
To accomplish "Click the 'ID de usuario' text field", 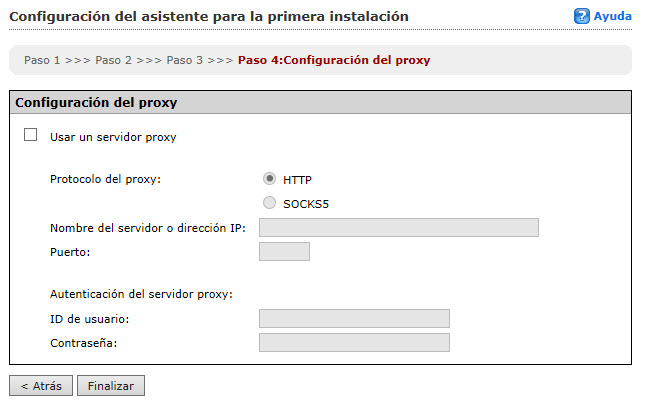I will coord(354,318).
